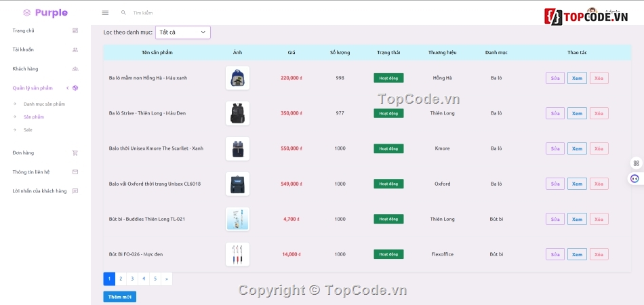Viewport: 644px width, 305px height.
Task: Click Sửa for Balo vải Oxford CL6018
Action: pyautogui.click(x=555, y=184)
